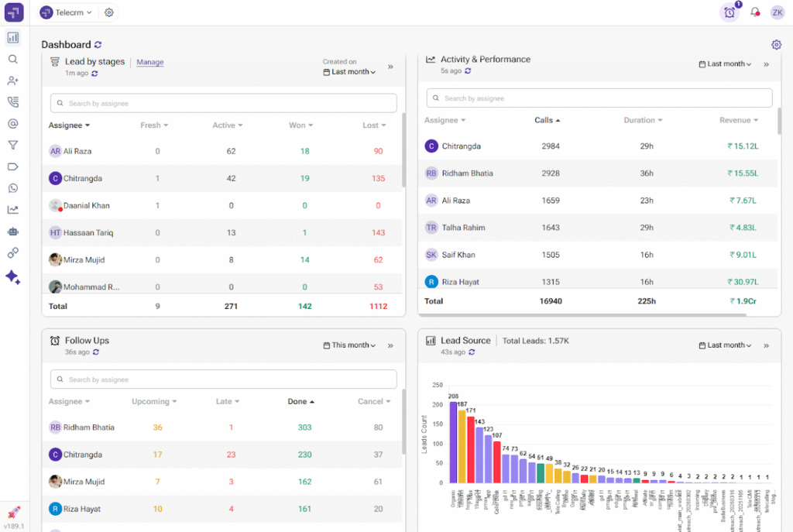Screen dimensions: 793x532
Task: Open the analytics trend icon in the sidebar
Action: point(12,209)
